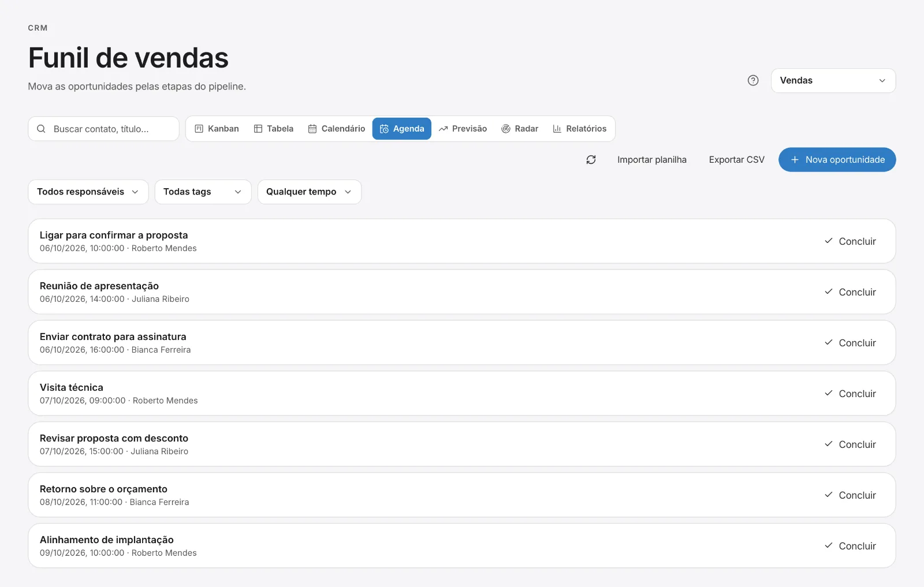Go to the Previsão tab
Screen dimensions: 924x587
pos(463,129)
